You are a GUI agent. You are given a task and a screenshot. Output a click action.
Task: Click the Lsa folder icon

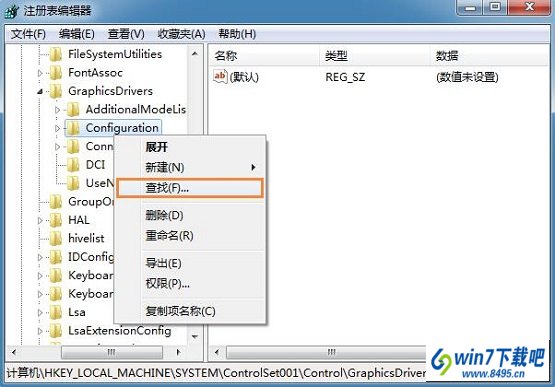point(56,312)
